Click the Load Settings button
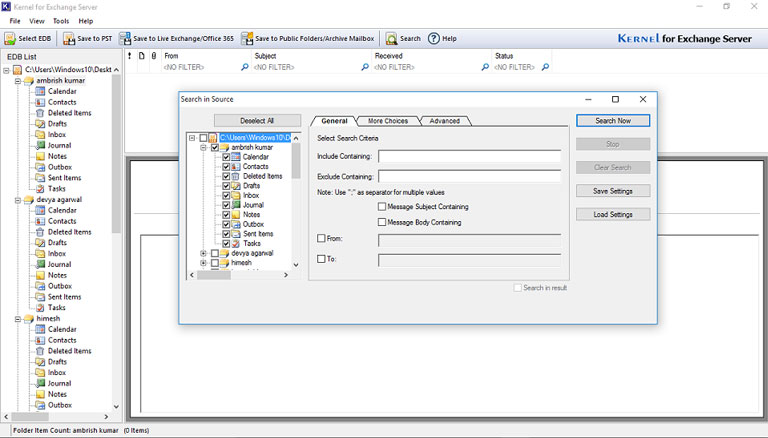Image resolution: width=768 pixels, height=438 pixels. tap(613, 215)
